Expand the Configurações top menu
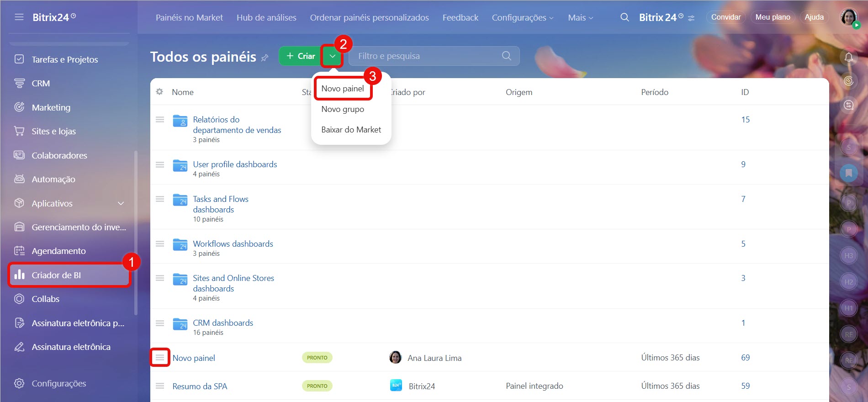868x402 pixels. pyautogui.click(x=522, y=17)
